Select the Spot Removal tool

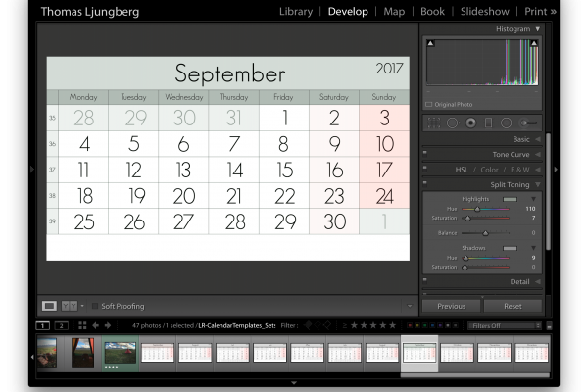453,122
